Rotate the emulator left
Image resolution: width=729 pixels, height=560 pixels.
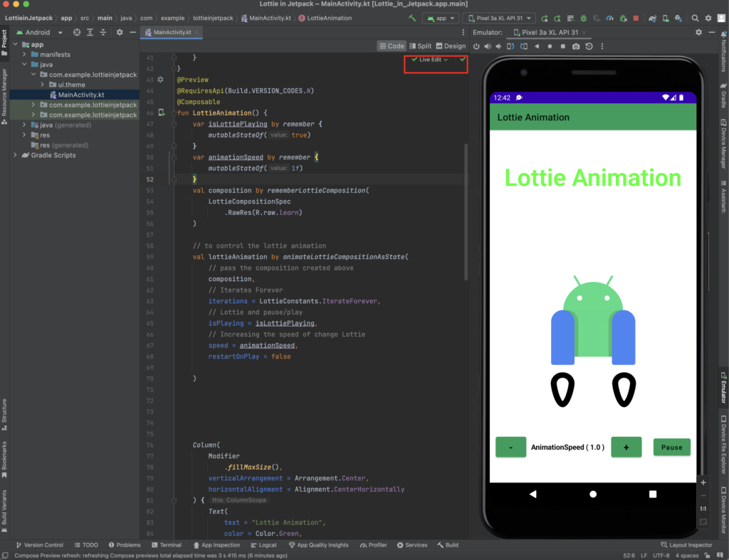510,46
